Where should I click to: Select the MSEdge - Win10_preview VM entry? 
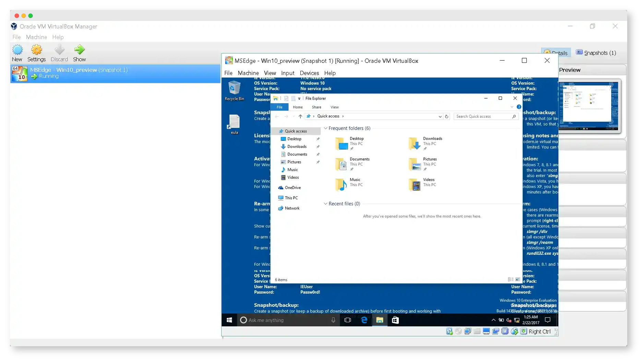[115, 73]
